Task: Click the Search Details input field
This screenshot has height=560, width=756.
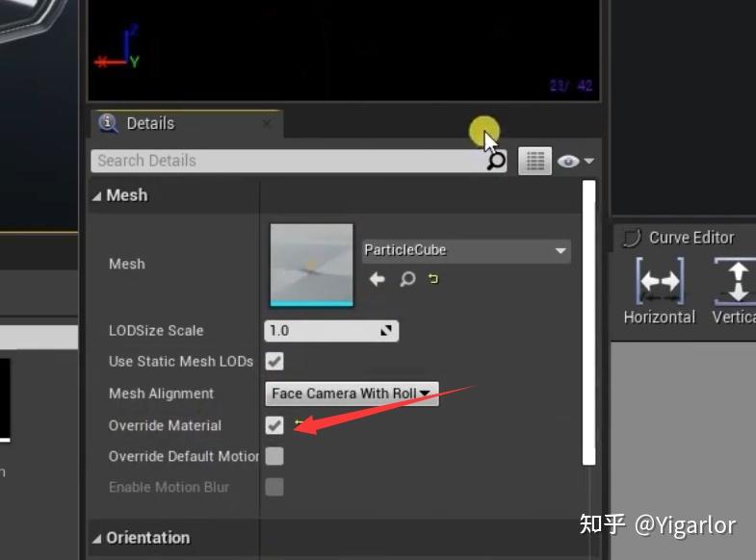Action: click(299, 161)
